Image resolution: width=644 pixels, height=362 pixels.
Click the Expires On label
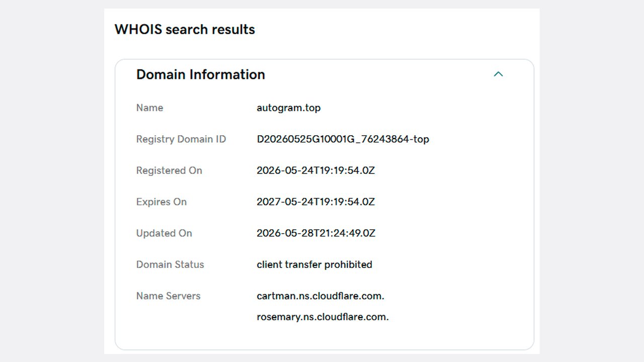161,202
